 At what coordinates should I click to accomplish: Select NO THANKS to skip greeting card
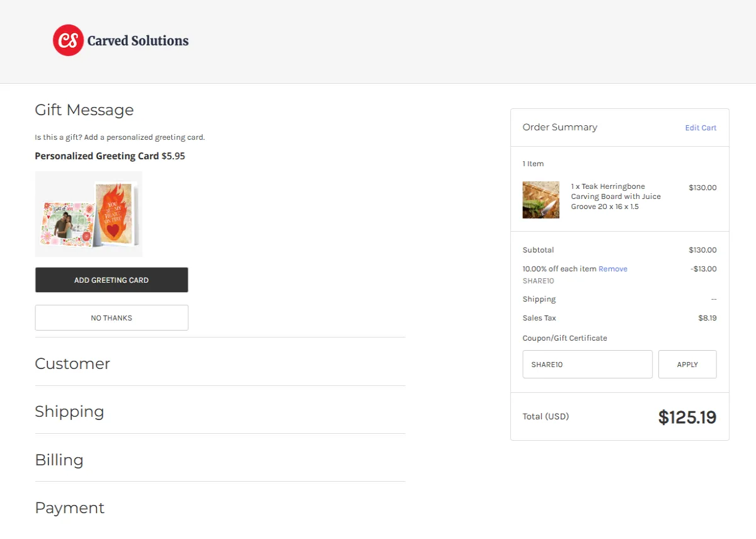coord(112,317)
